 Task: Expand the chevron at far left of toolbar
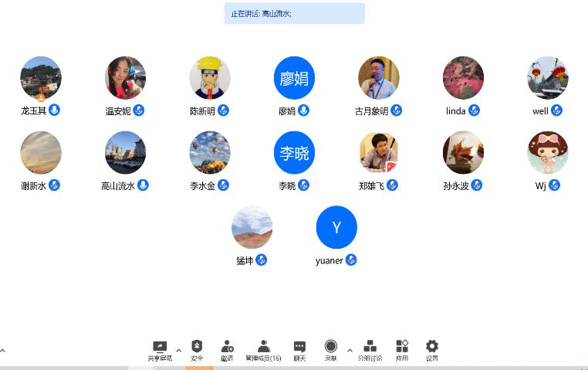[x=2, y=351]
